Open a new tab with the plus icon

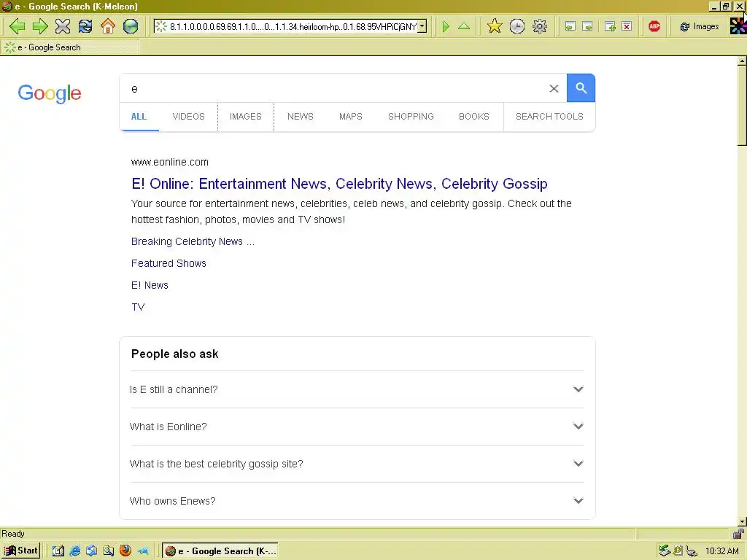pyautogui.click(x=610, y=27)
